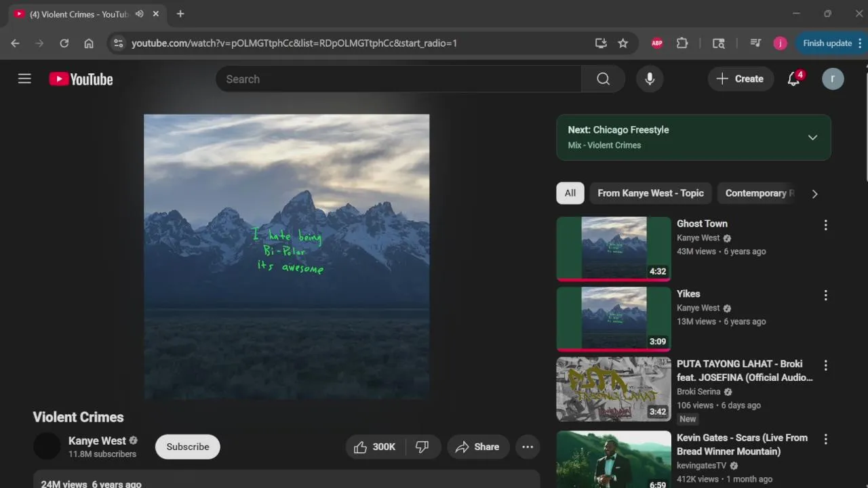Open options menu for Yikes
Image resolution: width=868 pixels, height=488 pixels.
pyautogui.click(x=825, y=296)
